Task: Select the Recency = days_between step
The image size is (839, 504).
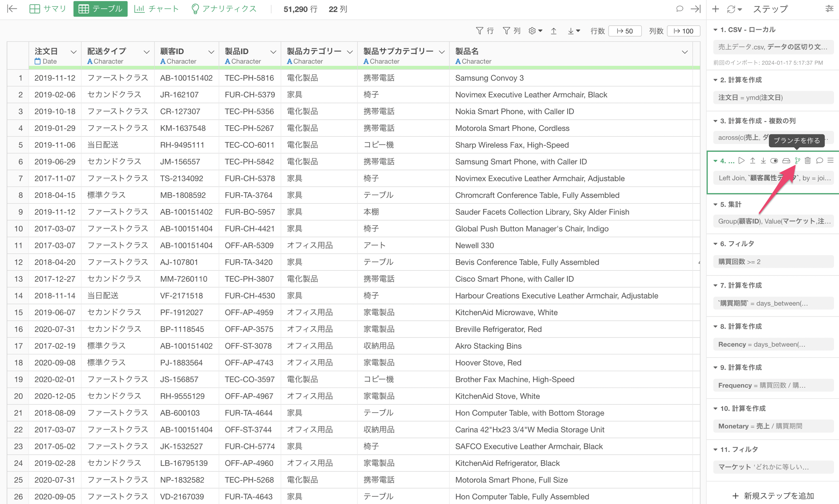Action: 773,344
